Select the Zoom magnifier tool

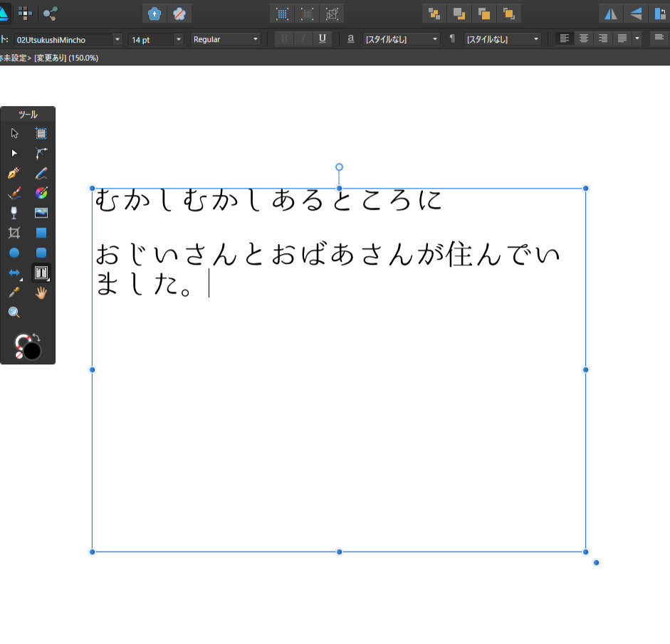tap(14, 312)
